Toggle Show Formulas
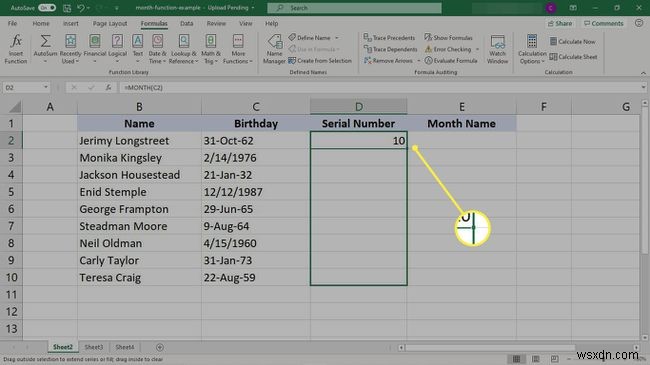The height and width of the screenshot is (365, 650). click(x=448, y=38)
